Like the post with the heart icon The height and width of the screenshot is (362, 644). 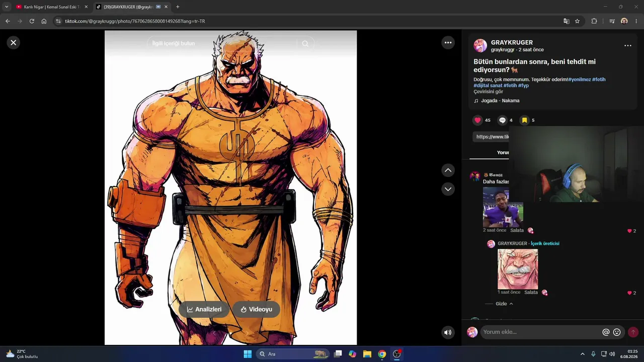477,120
